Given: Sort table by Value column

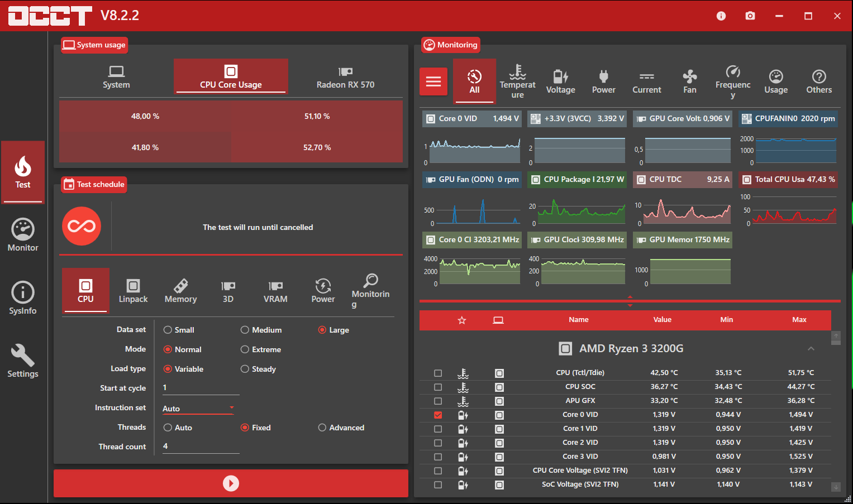Looking at the screenshot, I should (x=663, y=320).
